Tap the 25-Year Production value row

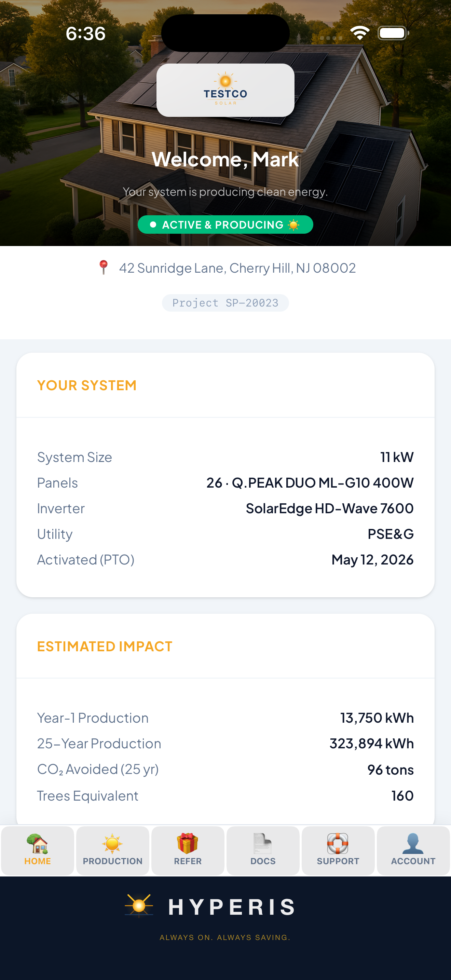coord(225,743)
